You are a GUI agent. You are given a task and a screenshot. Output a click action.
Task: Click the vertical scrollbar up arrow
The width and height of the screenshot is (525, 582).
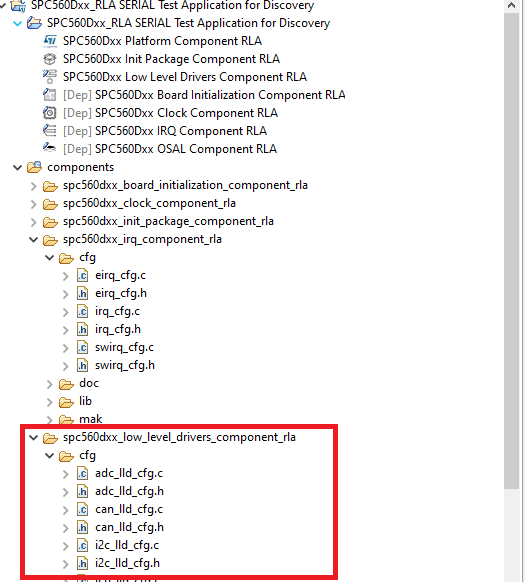(x=511, y=5)
